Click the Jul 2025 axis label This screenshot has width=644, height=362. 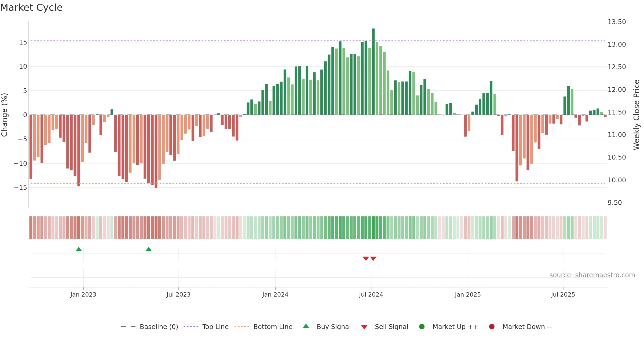pos(563,294)
